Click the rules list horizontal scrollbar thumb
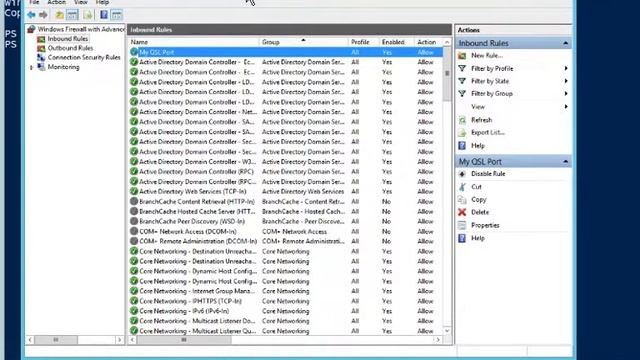 184,340
